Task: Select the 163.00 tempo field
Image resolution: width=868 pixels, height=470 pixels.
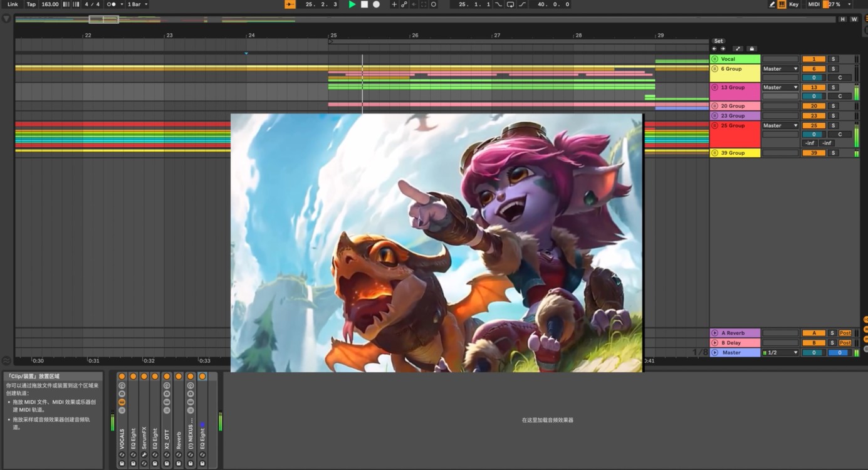Action: coord(50,4)
